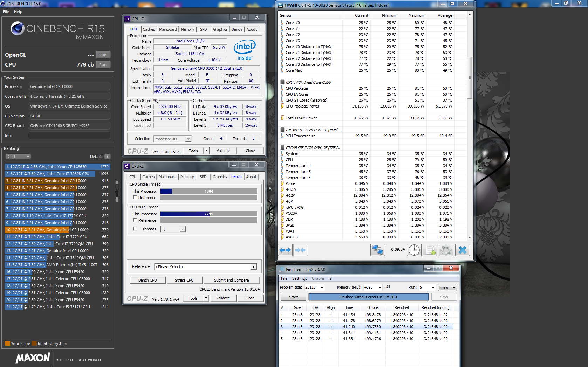588x367 pixels.
Task: Select ranking row 1, Intel Xeon CPU X5650
Action: 57,167
